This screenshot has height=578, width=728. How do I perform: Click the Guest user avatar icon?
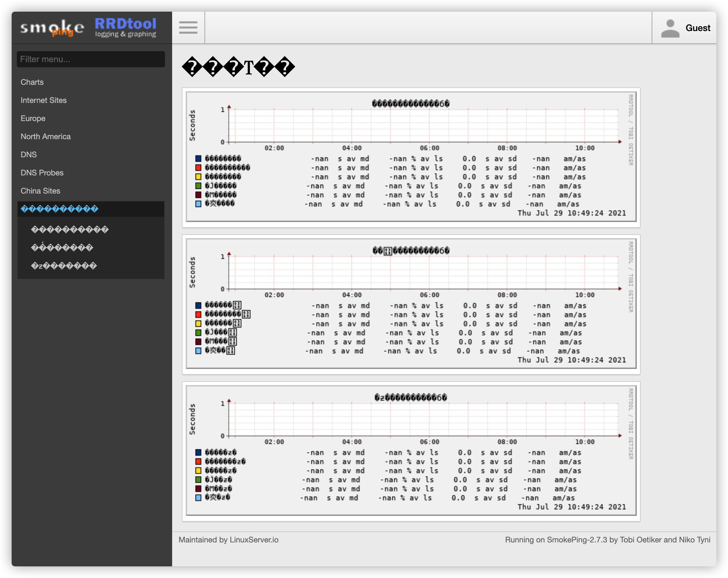tap(670, 28)
